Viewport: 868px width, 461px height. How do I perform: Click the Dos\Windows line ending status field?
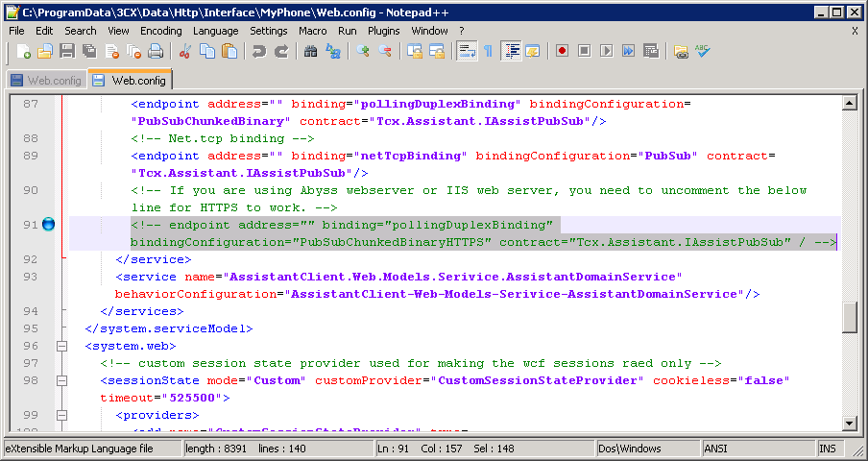(x=648, y=449)
